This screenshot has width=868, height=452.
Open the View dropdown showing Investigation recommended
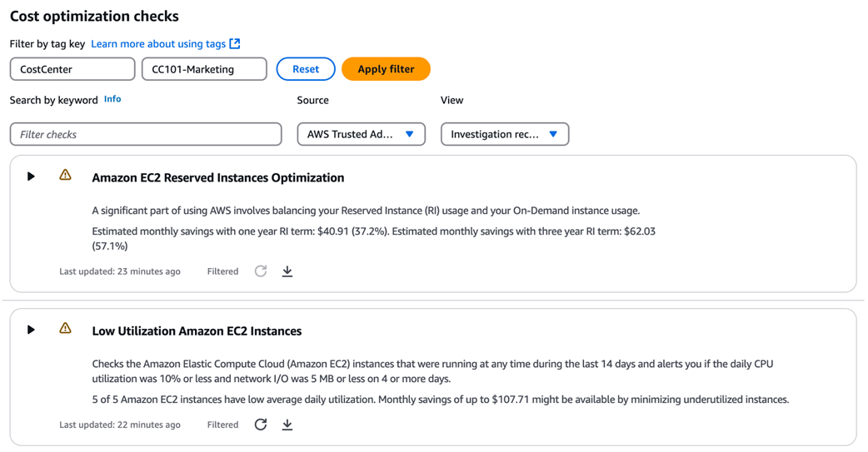point(504,134)
